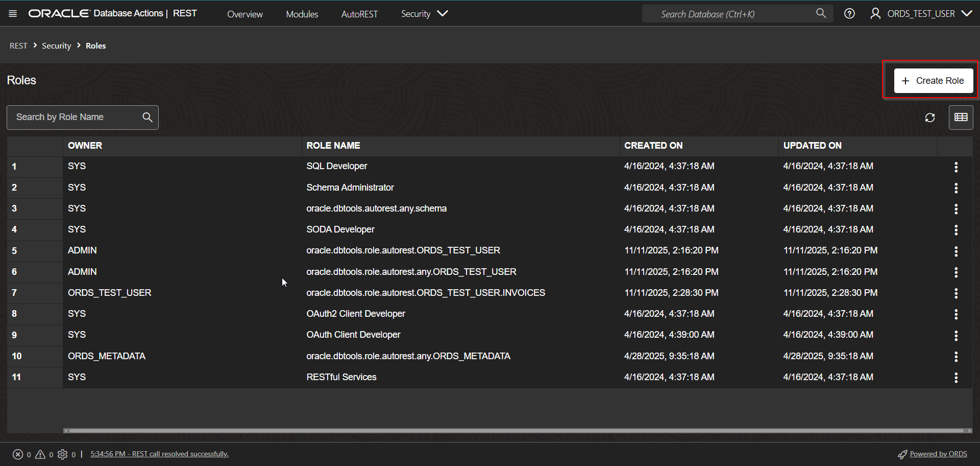Open actions menu for SQL Developer role
980x466 pixels.
[957, 167]
